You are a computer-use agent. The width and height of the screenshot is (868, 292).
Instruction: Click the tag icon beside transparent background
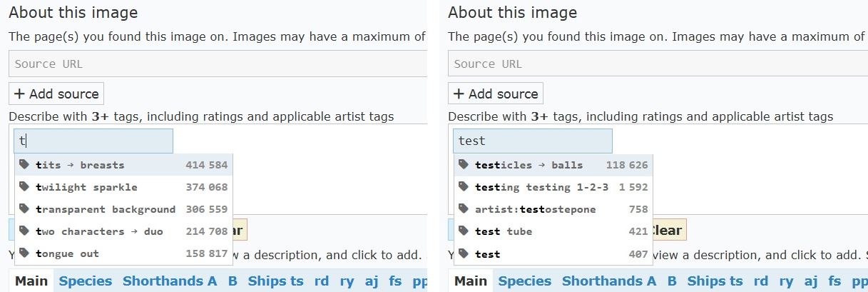click(x=24, y=209)
